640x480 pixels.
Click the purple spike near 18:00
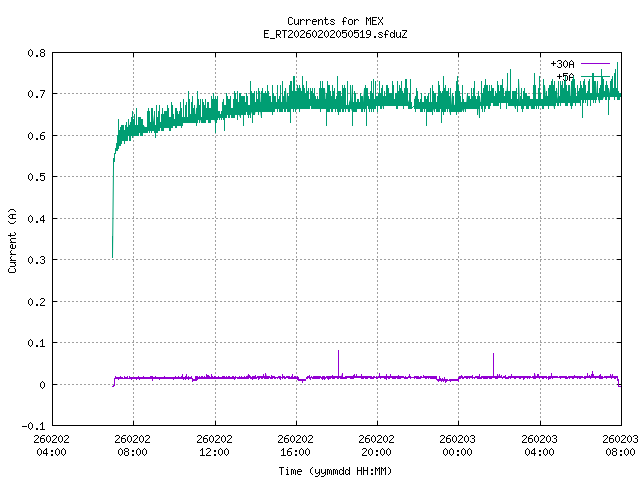click(338, 362)
